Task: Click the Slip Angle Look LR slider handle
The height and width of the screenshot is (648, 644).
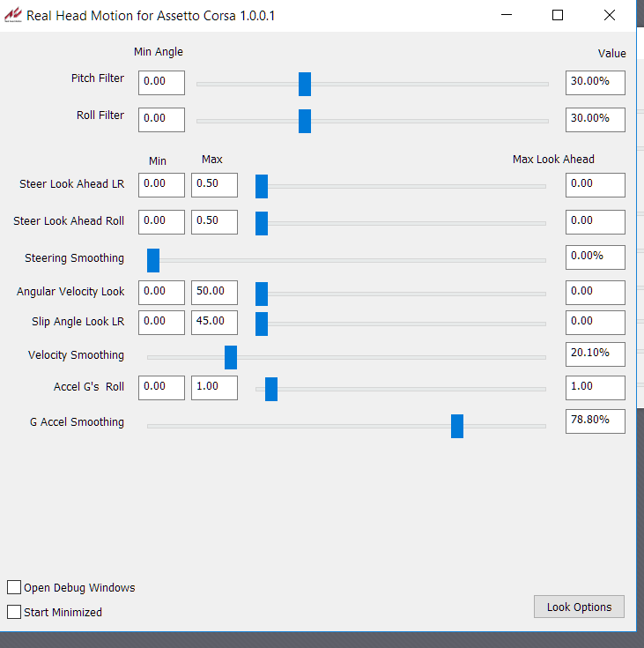Action: click(x=262, y=324)
